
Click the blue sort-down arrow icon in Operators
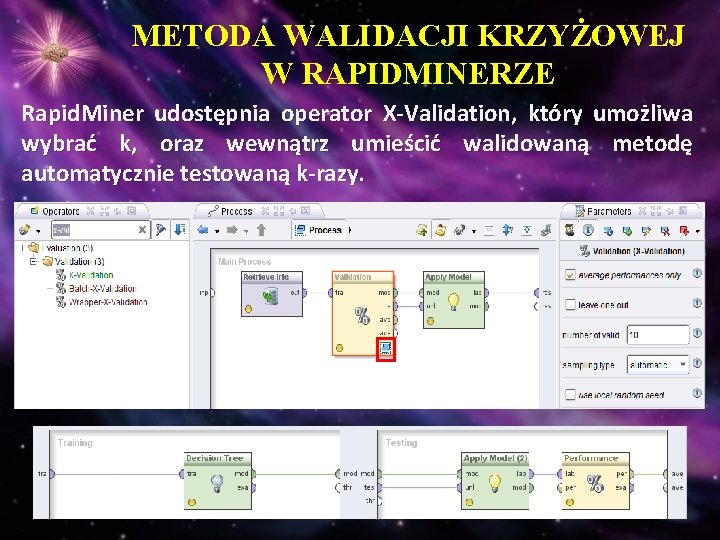(x=180, y=230)
